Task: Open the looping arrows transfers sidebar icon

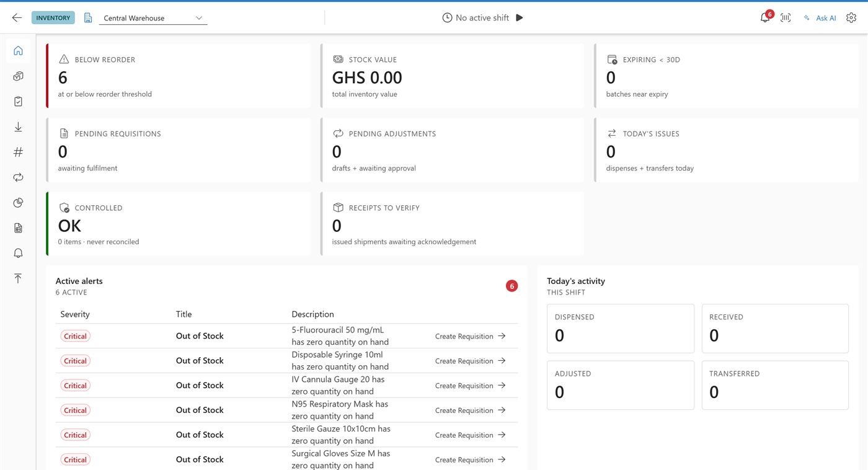Action: click(x=18, y=177)
